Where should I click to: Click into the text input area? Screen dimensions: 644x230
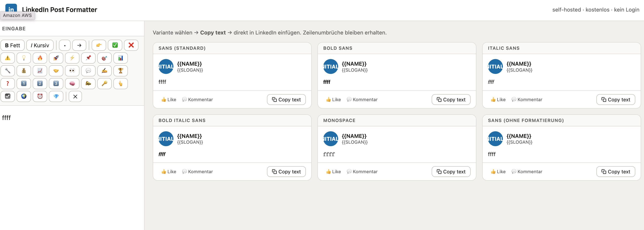72,150
